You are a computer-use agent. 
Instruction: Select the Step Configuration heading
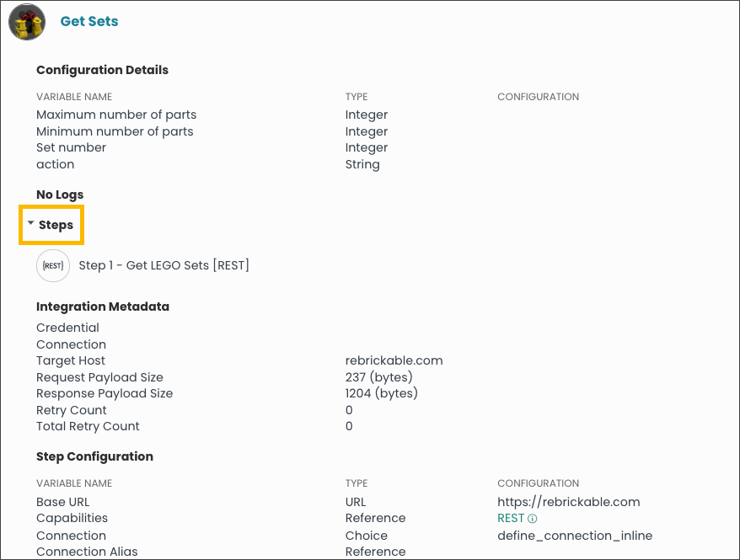pyautogui.click(x=94, y=456)
